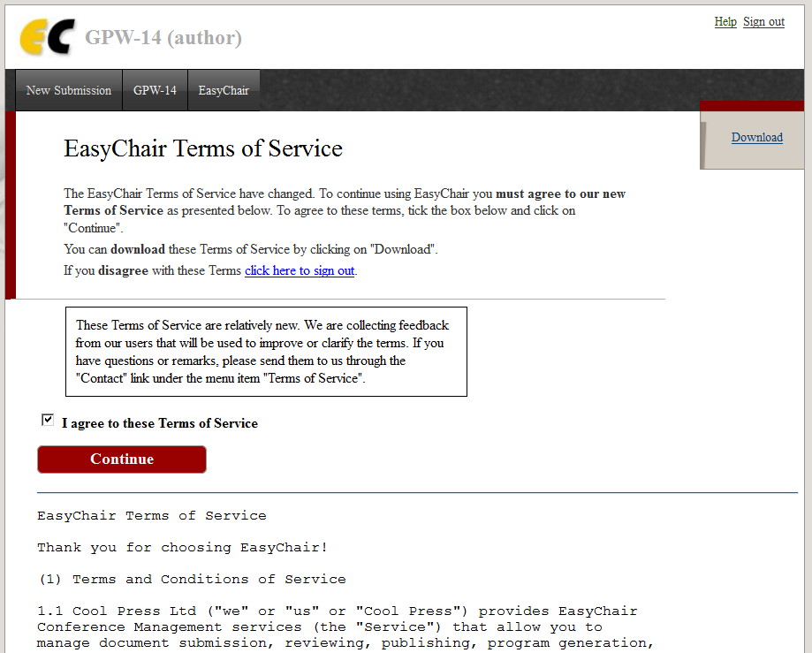This screenshot has width=812, height=653.
Task: Click the "GPW-14 (author)" page title
Action: click(x=163, y=38)
